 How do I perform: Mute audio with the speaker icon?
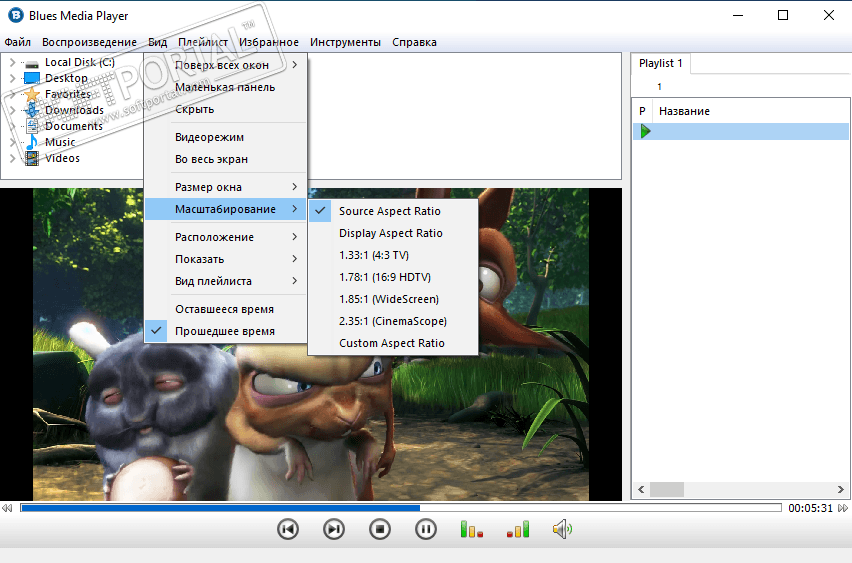pos(562,529)
